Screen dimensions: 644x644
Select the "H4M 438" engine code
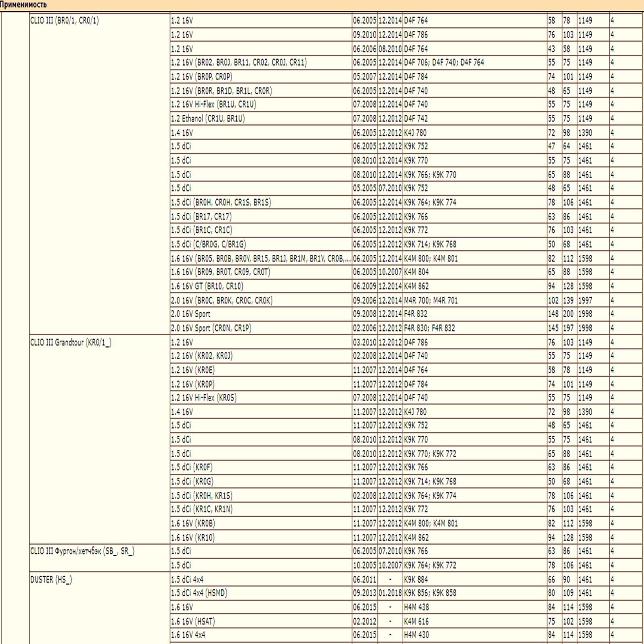tap(417, 607)
